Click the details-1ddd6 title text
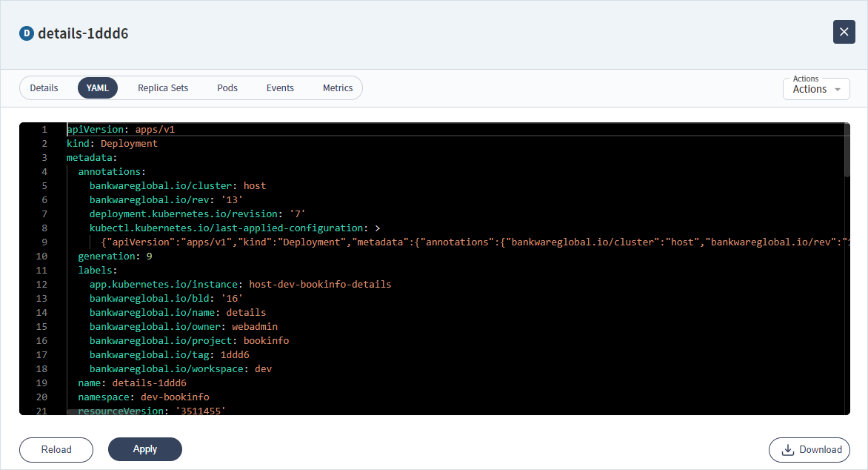The width and height of the screenshot is (868, 470). point(83,33)
